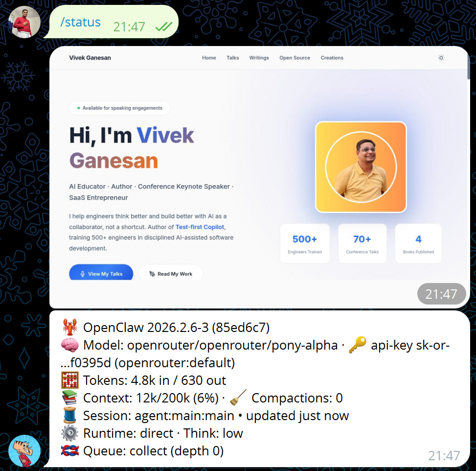
Task: Click the pen icon in Read My Work
Action: pos(152,274)
